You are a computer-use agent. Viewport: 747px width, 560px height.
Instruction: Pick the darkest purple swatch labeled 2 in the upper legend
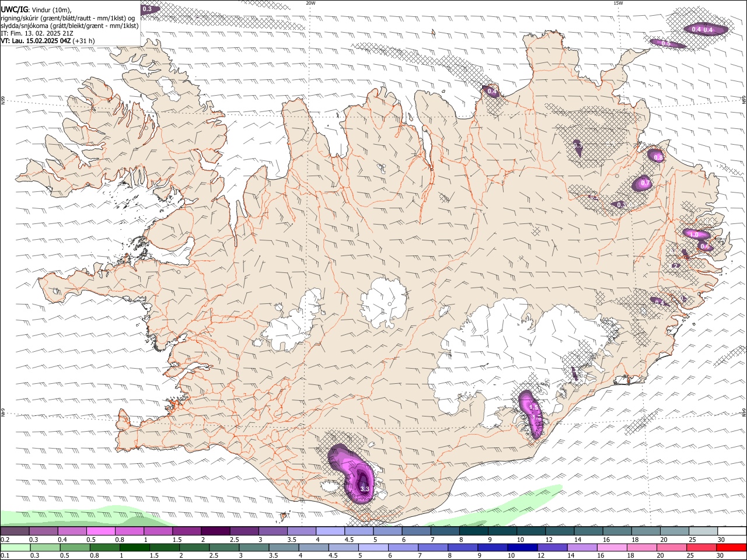215,531
